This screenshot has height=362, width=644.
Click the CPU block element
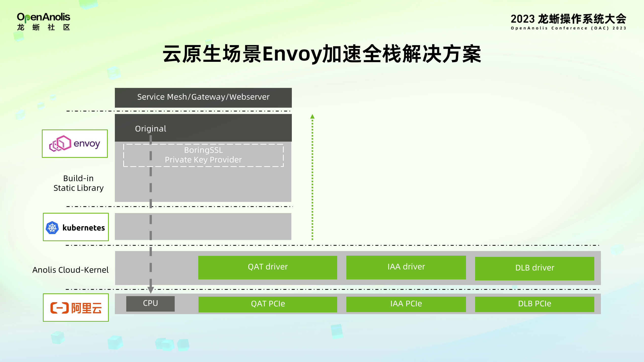click(150, 303)
